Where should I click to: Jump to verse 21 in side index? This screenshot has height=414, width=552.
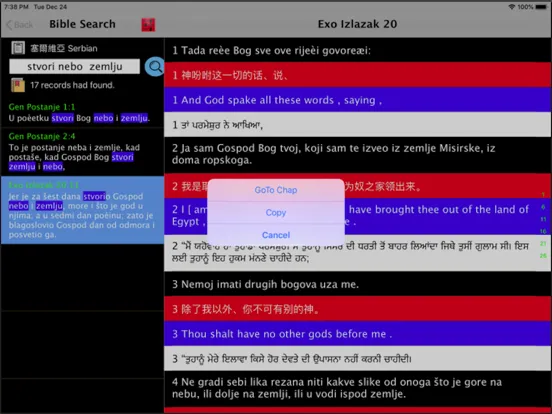(543, 243)
